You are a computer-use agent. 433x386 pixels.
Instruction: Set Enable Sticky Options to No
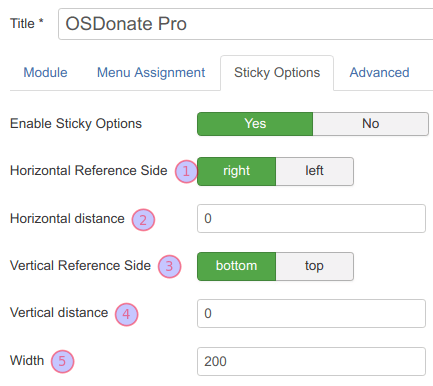371,124
